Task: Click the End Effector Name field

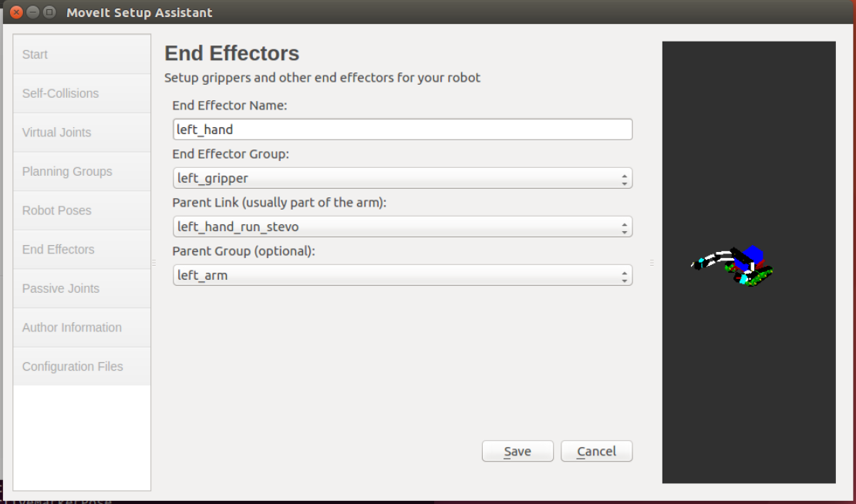Action: point(403,129)
